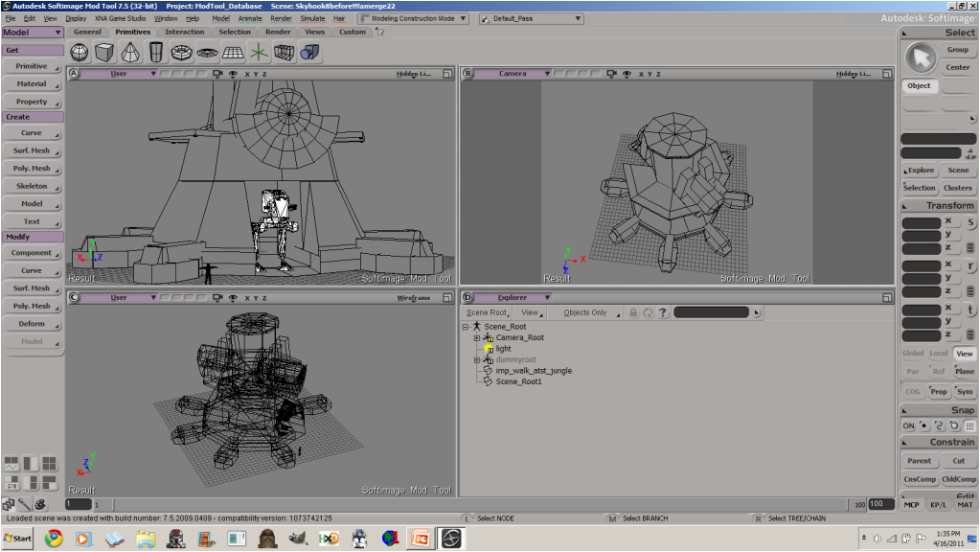Select snap to points icon
This screenshot has width=980, height=552.
coord(923,425)
